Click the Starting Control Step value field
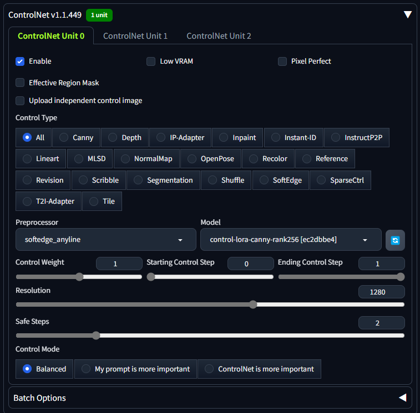The height and width of the screenshot is (413, 420). point(250,263)
